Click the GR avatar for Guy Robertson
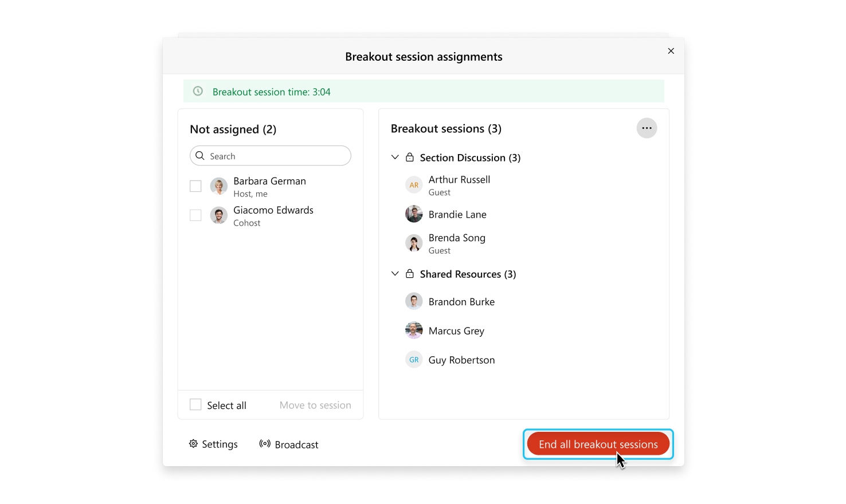Viewport: 846px width, 504px height. pos(414,360)
